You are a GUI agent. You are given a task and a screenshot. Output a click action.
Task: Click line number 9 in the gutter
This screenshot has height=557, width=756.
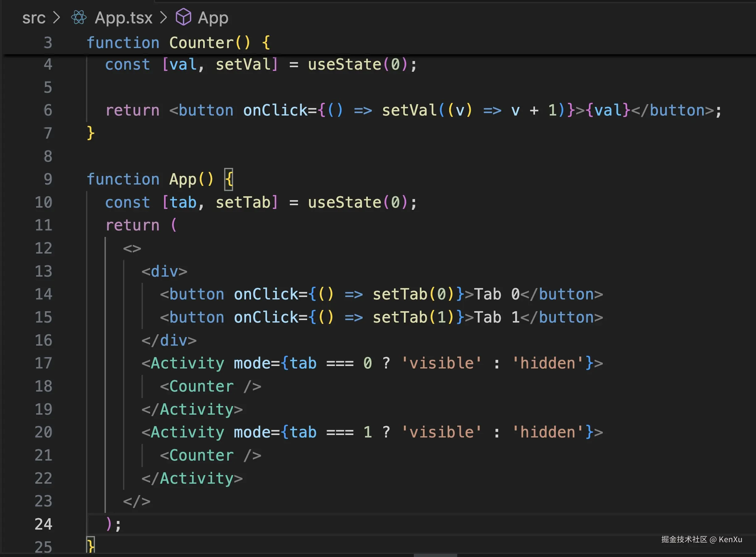pyautogui.click(x=48, y=179)
